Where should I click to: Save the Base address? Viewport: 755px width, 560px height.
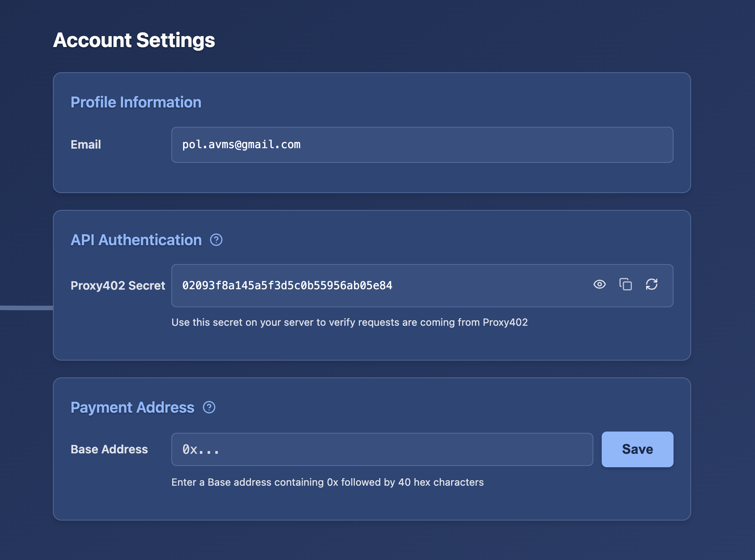[637, 449]
